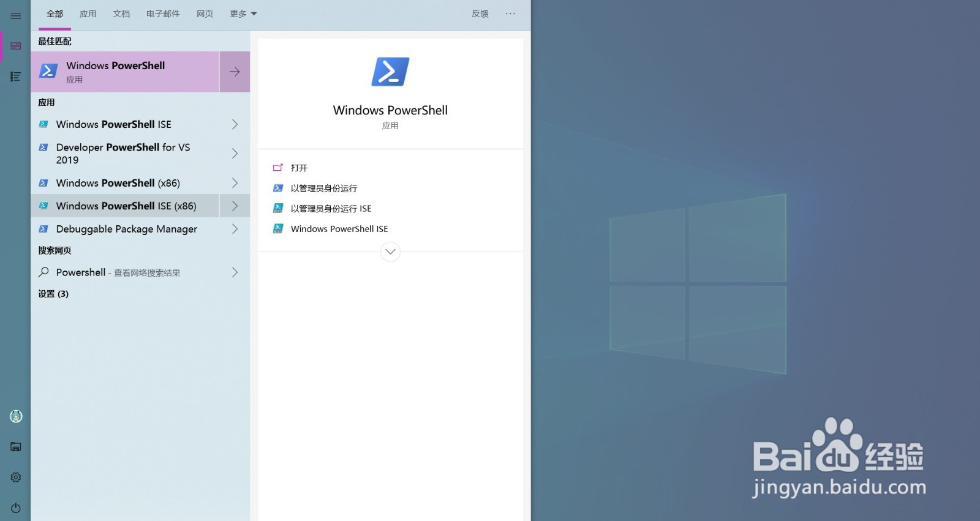Expand more actions with the down chevron

(x=390, y=252)
